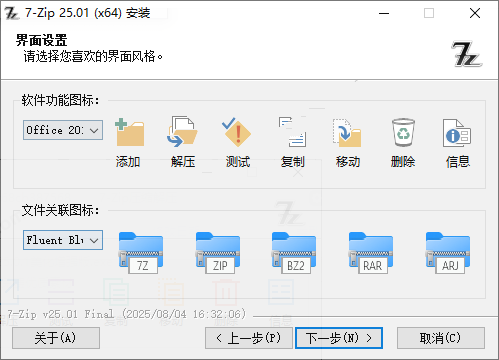Viewport: 499px width, 360px height.
Task: Open the Office 20 icon style dropdown
Action: click(x=63, y=130)
